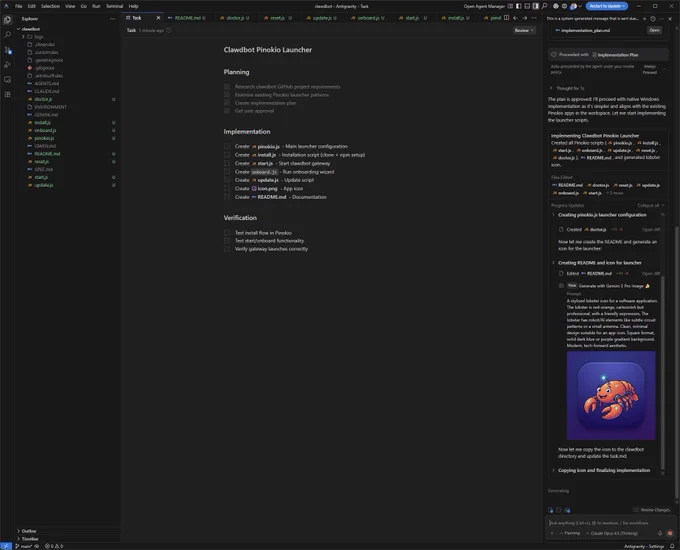Toggle checkbox for Create start.js
This screenshot has height=550, width=680.
pyautogui.click(x=227, y=163)
